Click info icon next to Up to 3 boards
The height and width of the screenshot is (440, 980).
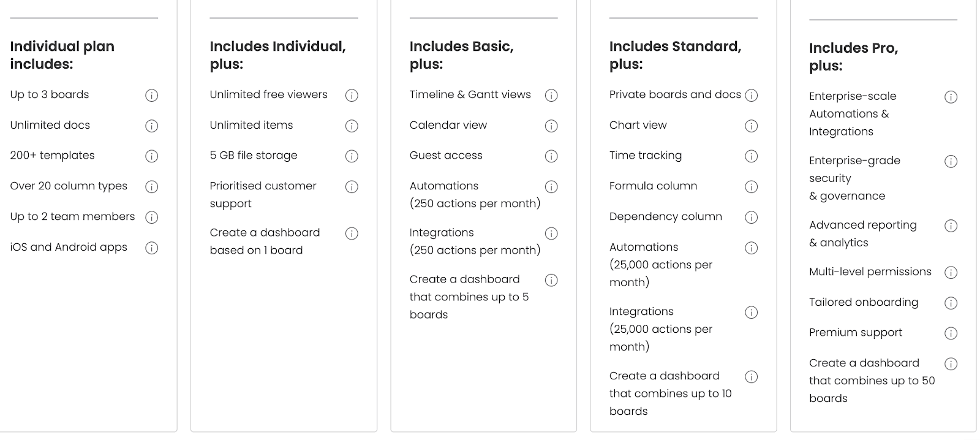[151, 96]
